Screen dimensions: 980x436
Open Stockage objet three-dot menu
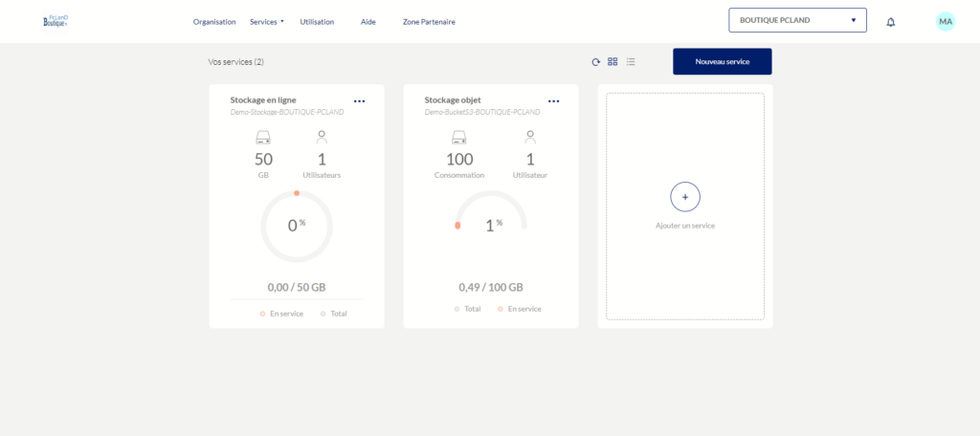(553, 100)
